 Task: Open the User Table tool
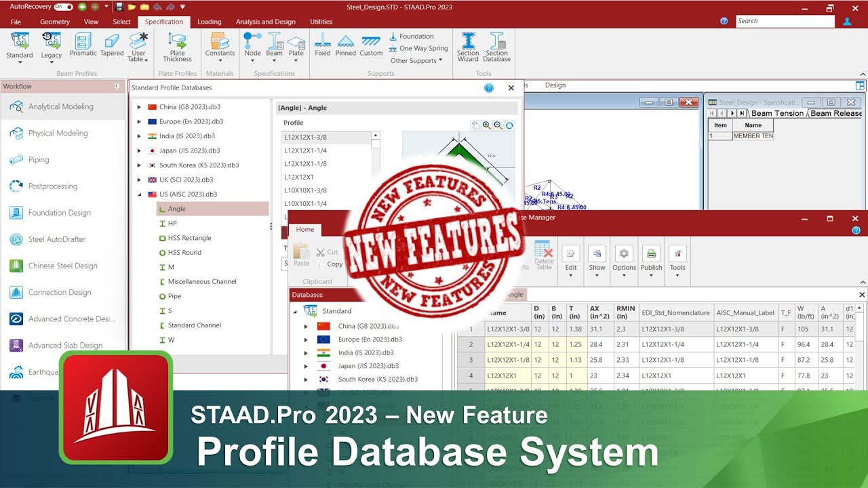(138, 47)
